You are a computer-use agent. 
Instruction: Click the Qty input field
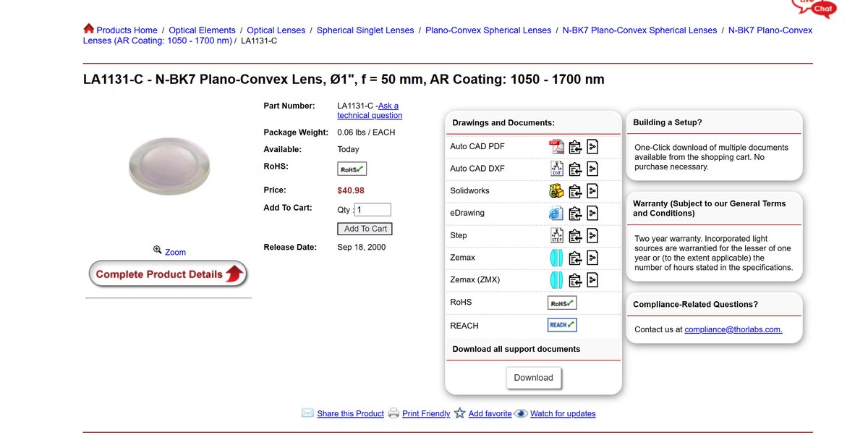coord(373,210)
